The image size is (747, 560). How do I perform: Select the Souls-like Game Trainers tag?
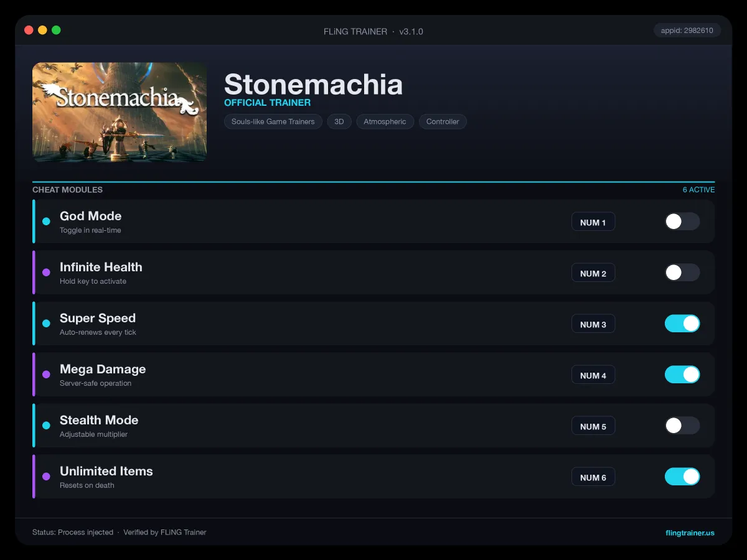pos(273,121)
